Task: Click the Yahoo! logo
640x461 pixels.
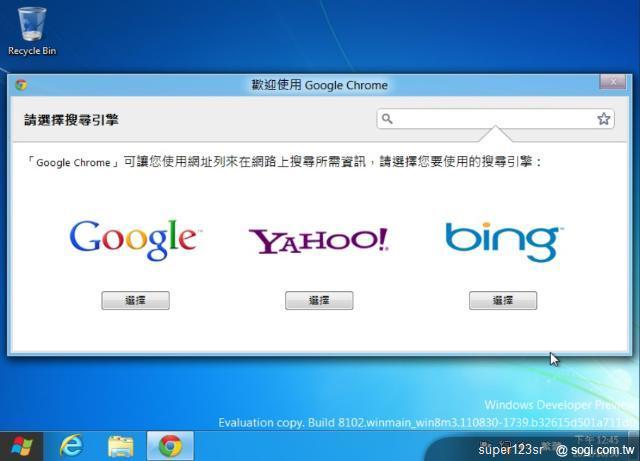Action: 319,241
